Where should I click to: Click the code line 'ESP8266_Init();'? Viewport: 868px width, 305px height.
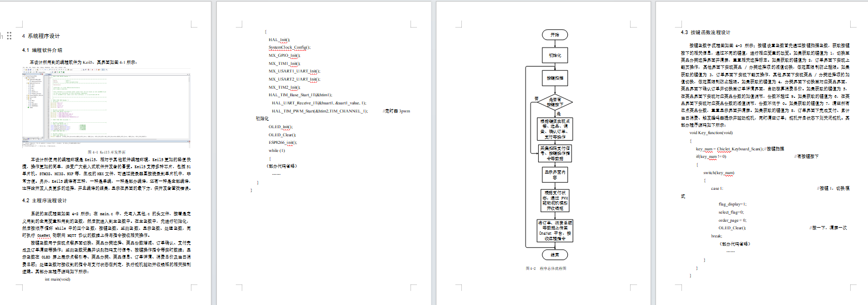click(282, 142)
